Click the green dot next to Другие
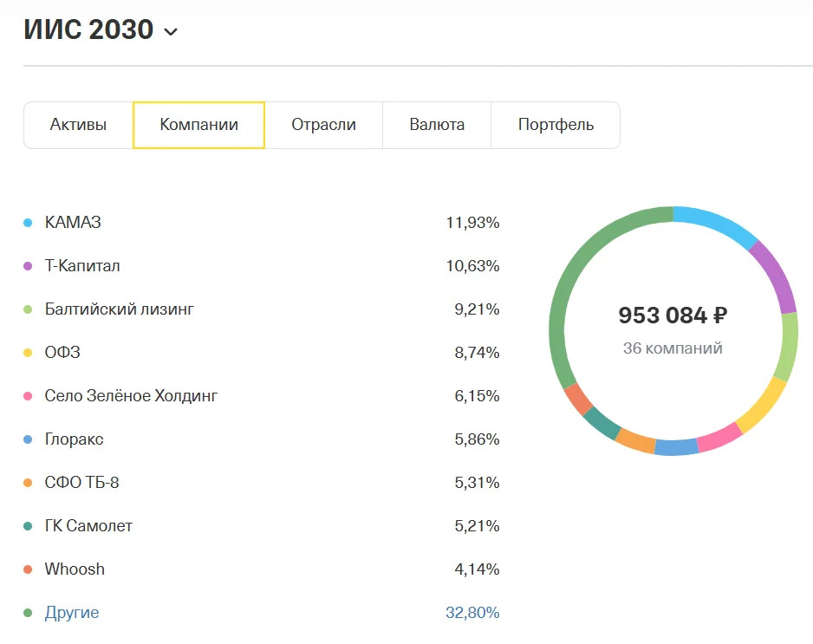Screen dimensions: 813x644 [x=28, y=613]
